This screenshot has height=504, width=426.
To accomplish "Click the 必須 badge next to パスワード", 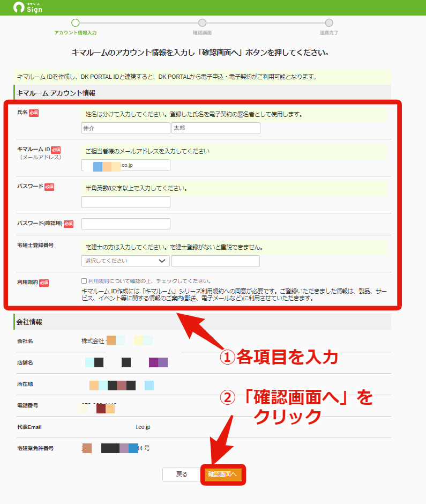I will 49,187.
